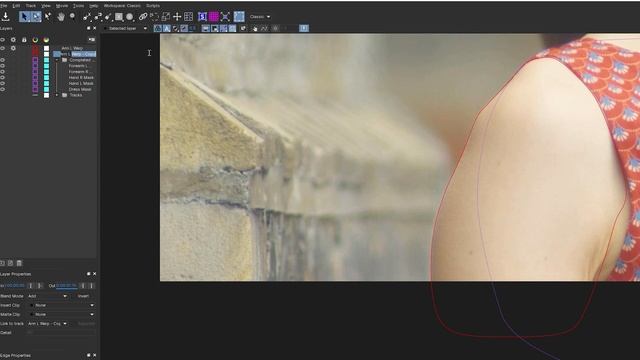This screenshot has height=360, width=640.
Task: Open the Blend Mode dropdown
Action: (x=47, y=296)
